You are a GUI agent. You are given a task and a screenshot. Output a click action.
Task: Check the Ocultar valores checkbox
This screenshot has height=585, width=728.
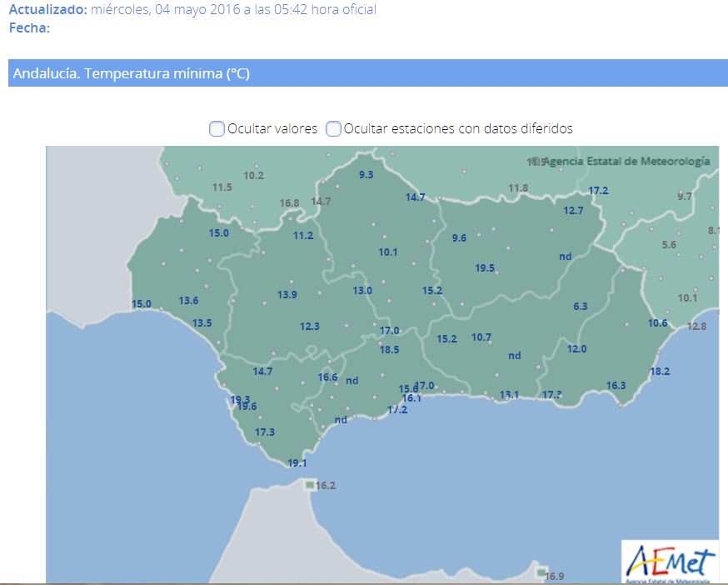(x=217, y=128)
